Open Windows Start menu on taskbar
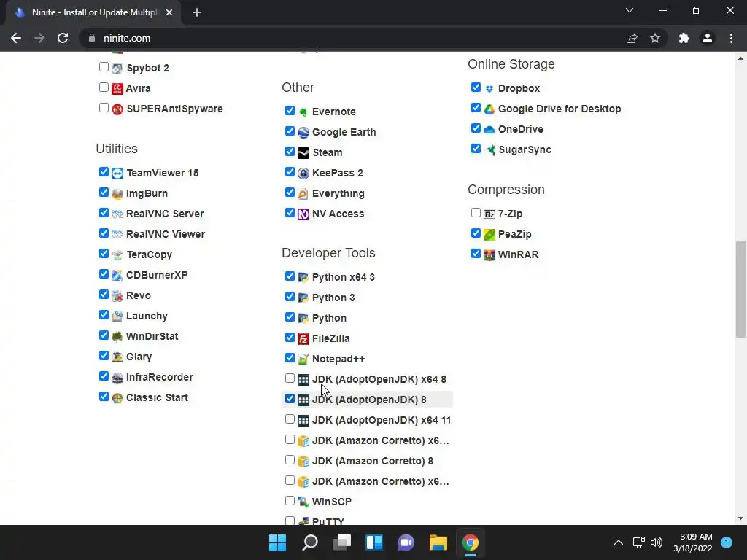 pos(277,542)
